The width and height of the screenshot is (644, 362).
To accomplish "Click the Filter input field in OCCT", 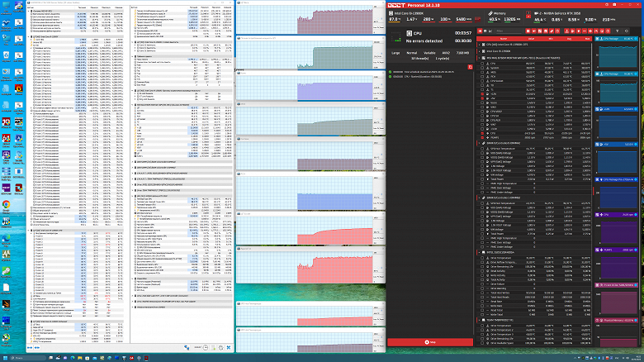I will coord(509,31).
